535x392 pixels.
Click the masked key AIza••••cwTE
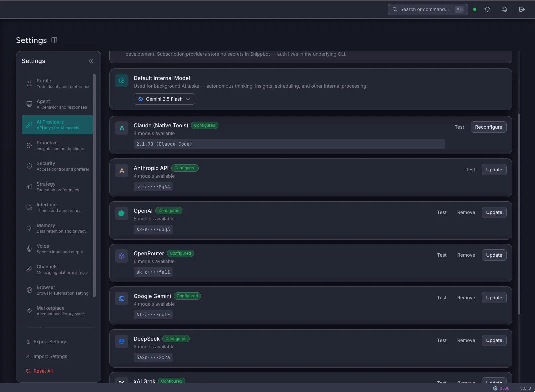(153, 315)
